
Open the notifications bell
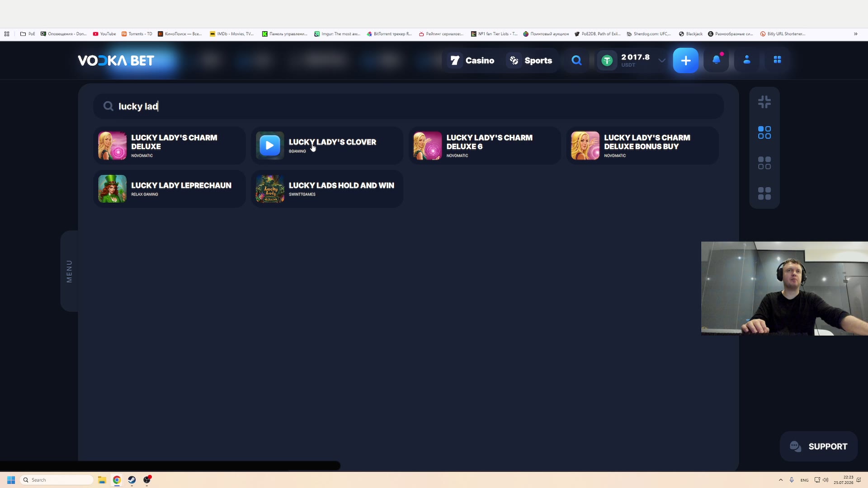coord(717,60)
